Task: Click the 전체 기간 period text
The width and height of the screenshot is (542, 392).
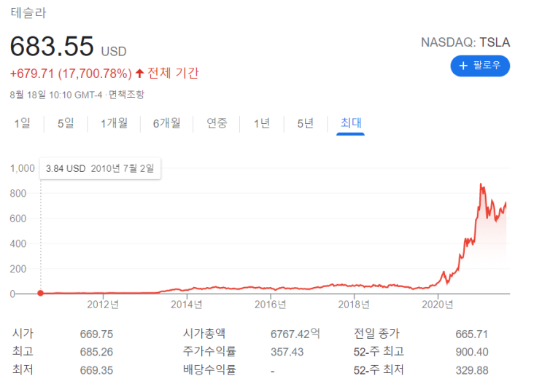Action: pos(173,73)
